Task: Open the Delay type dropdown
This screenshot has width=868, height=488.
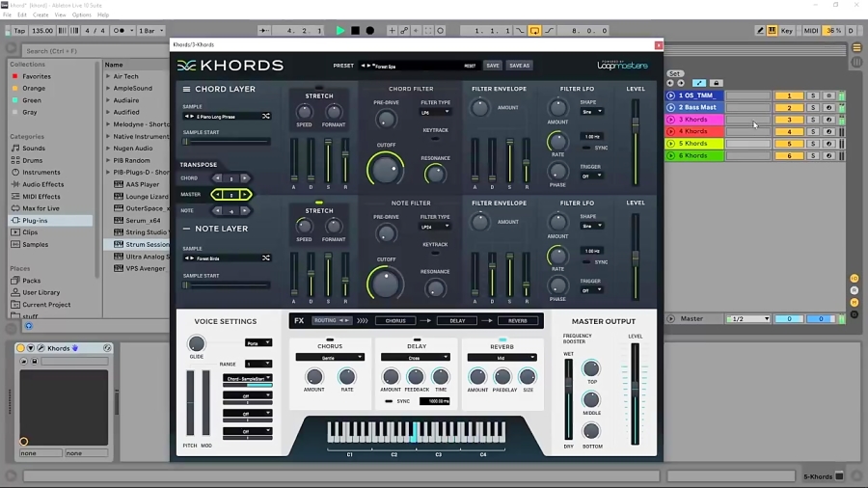Action: (x=415, y=358)
